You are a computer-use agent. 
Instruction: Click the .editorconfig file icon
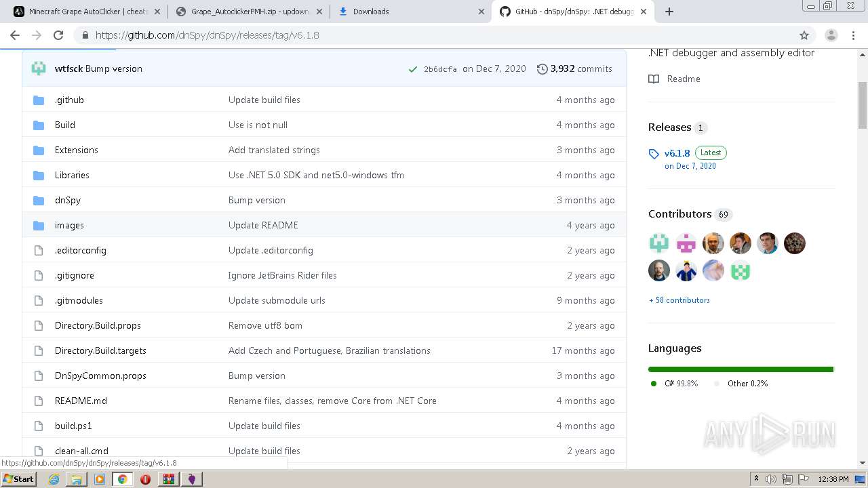pos(39,250)
